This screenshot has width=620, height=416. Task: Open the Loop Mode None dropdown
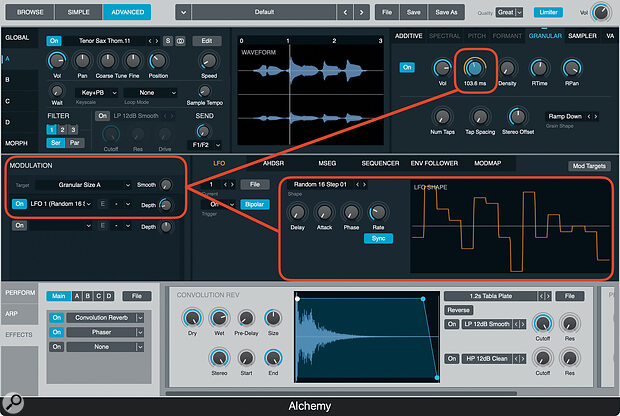[x=150, y=93]
